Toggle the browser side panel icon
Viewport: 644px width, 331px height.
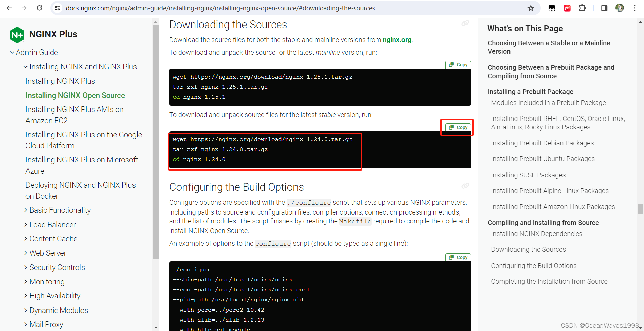604,8
